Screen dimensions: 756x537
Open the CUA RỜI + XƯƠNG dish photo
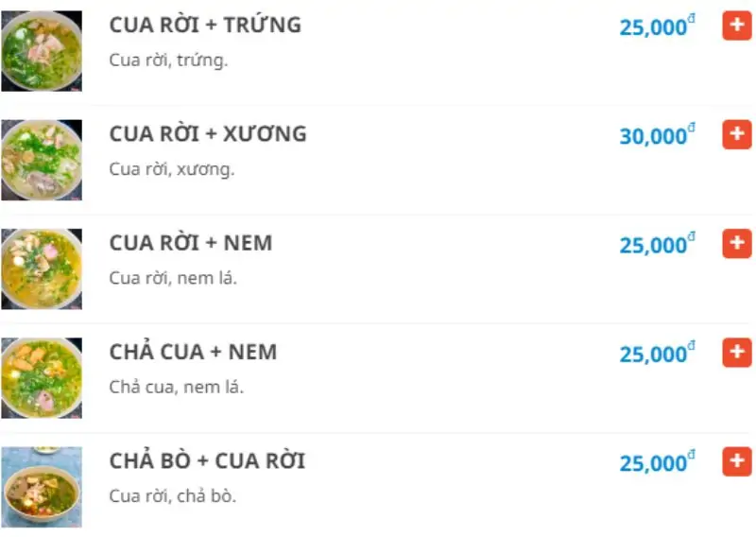42,160
